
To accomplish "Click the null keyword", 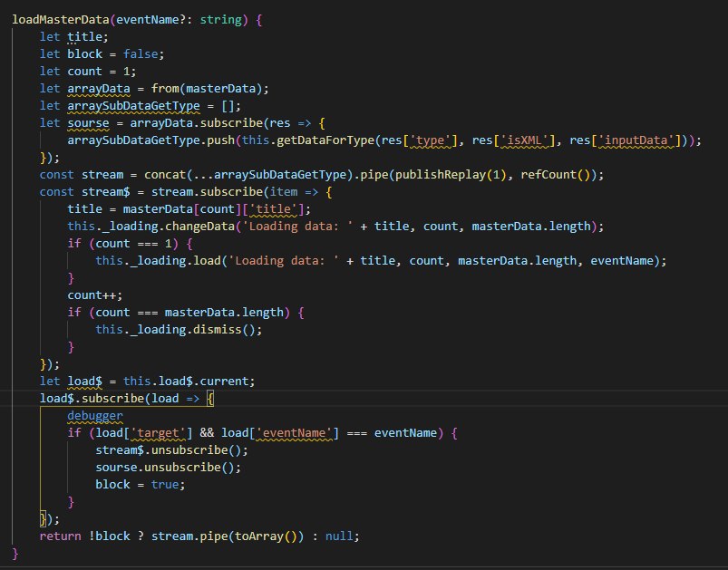I will 339,536.
